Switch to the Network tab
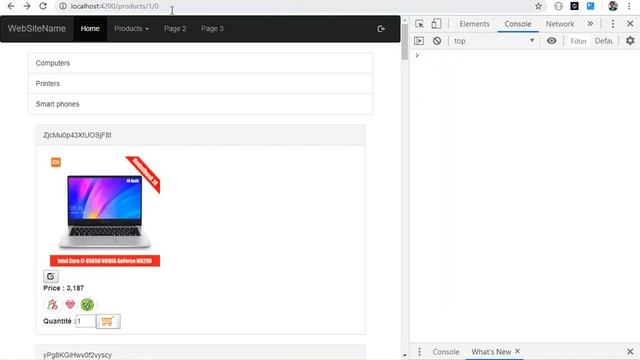The width and height of the screenshot is (640, 360). click(560, 24)
